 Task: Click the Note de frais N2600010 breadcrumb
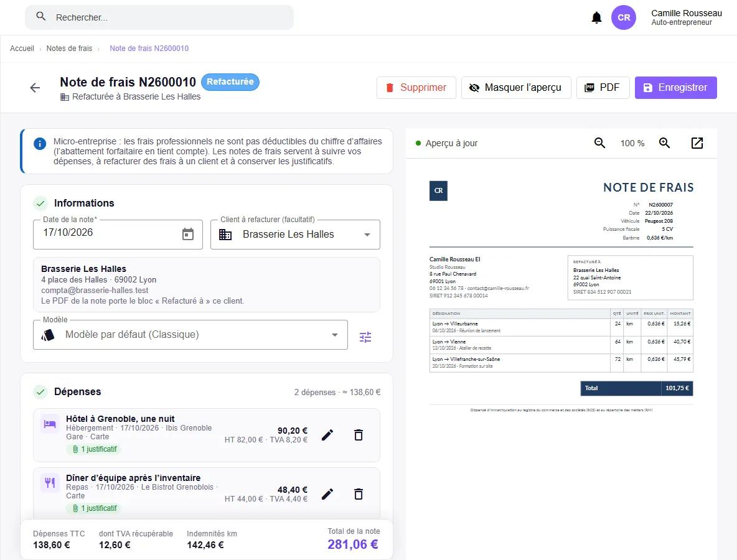[149, 49]
